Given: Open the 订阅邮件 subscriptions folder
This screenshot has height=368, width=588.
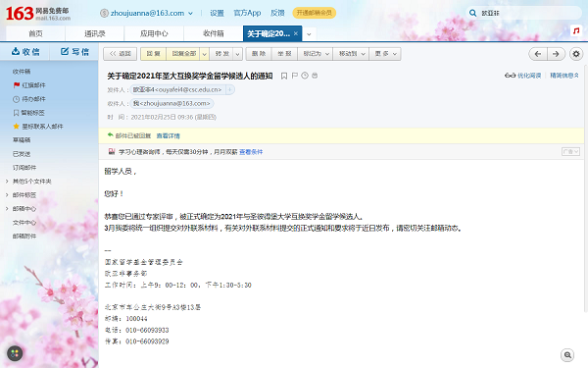Looking at the screenshot, I should 24,168.
